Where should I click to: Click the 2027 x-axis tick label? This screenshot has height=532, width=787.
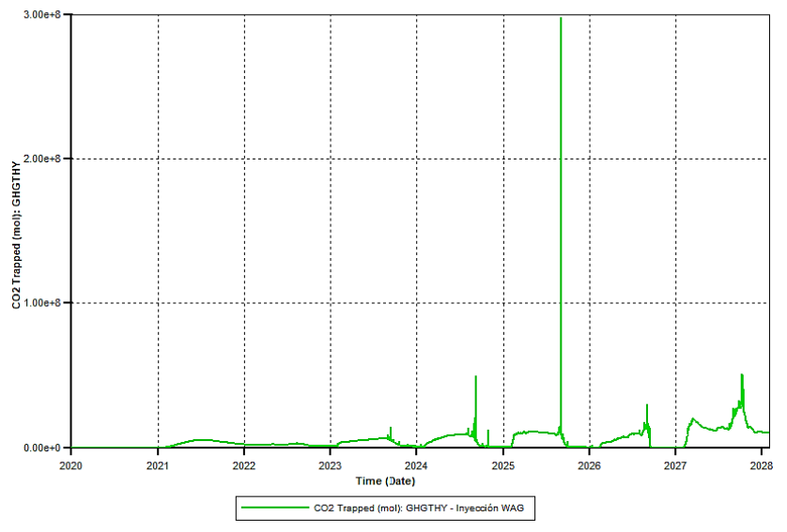click(x=675, y=465)
